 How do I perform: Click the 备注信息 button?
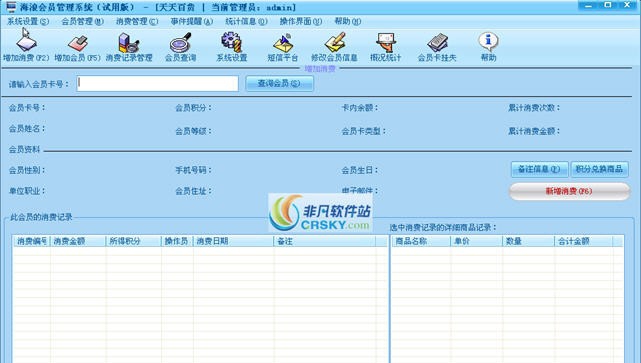pos(539,169)
